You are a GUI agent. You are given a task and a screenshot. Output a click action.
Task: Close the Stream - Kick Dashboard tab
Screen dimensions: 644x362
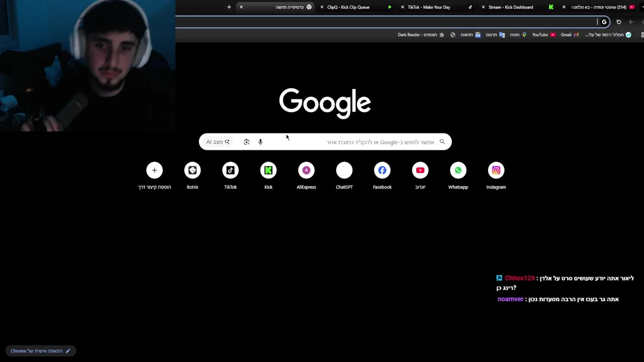[x=484, y=7]
